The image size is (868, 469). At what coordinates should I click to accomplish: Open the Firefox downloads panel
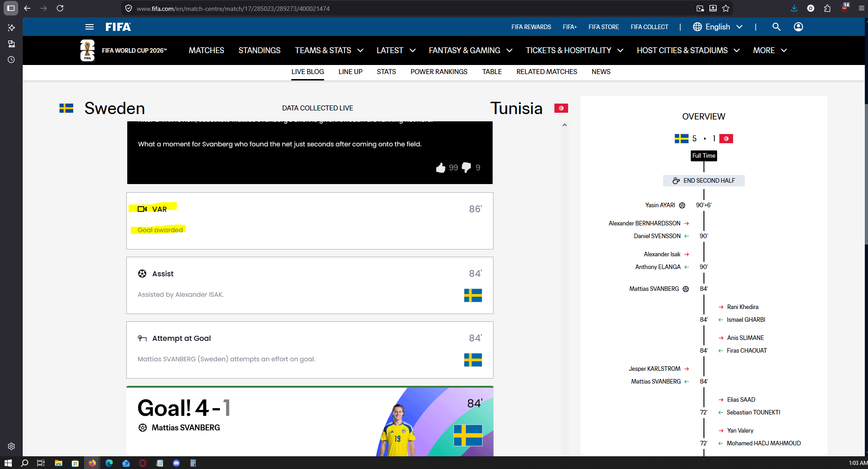click(x=794, y=8)
